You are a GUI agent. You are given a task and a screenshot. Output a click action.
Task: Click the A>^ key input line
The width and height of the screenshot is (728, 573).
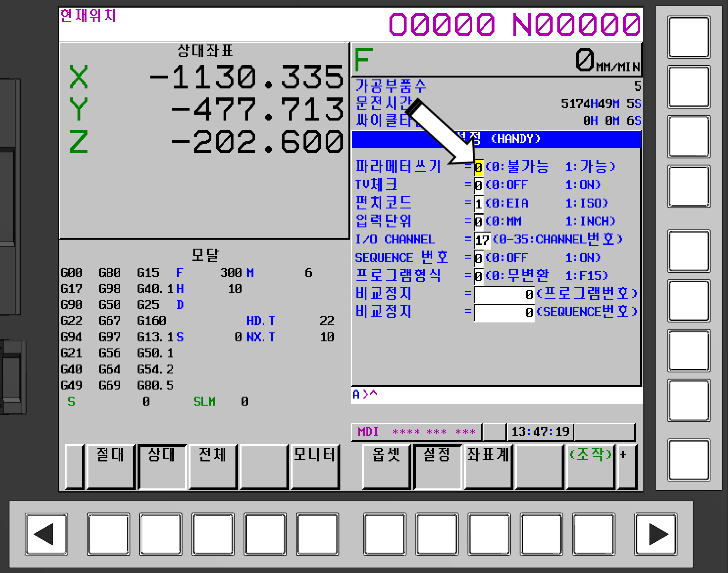(x=496, y=395)
